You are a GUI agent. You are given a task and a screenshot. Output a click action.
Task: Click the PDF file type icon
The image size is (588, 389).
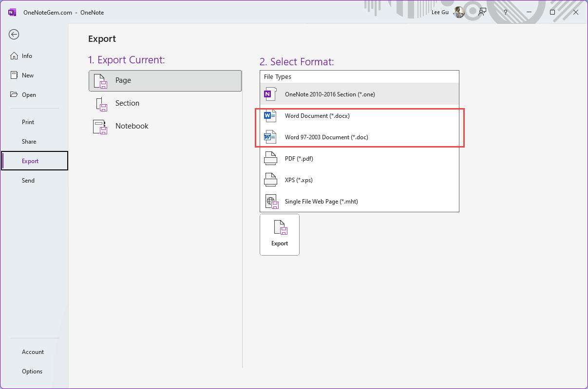click(x=270, y=159)
